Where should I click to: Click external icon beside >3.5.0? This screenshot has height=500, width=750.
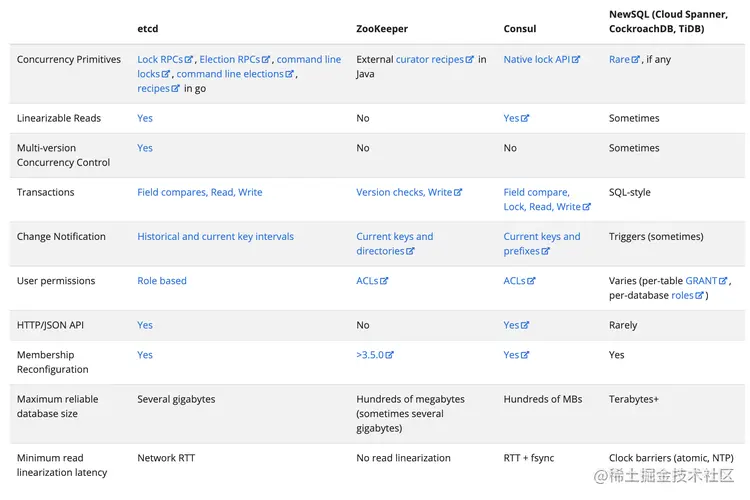tap(390, 355)
